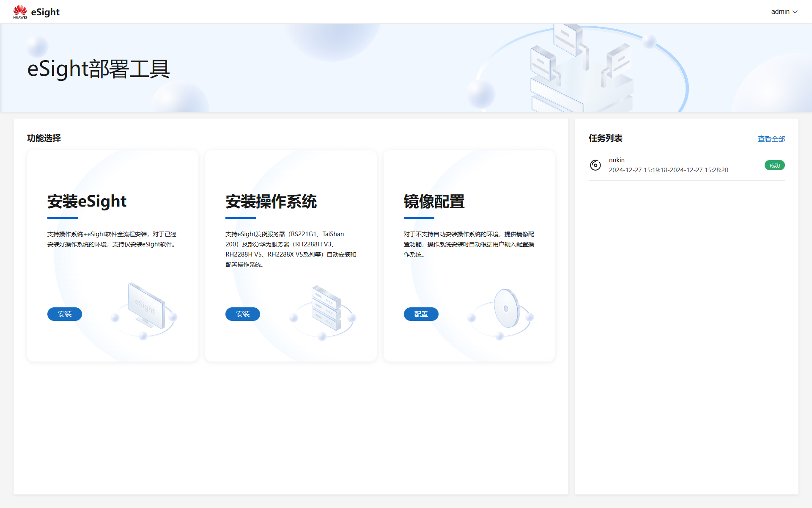Click the 安装 button under 安装eSight
The height and width of the screenshot is (508, 812).
pyautogui.click(x=64, y=314)
